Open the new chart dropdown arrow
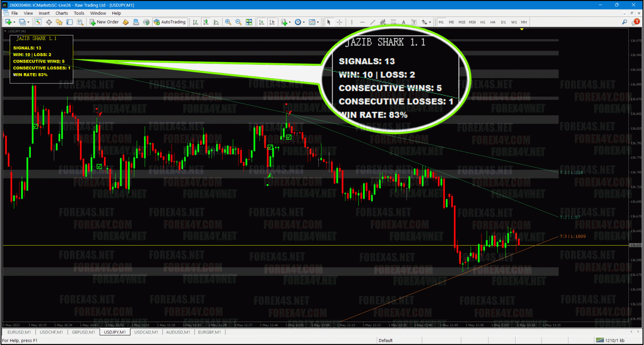This screenshot has height=345, width=644. (x=14, y=22)
